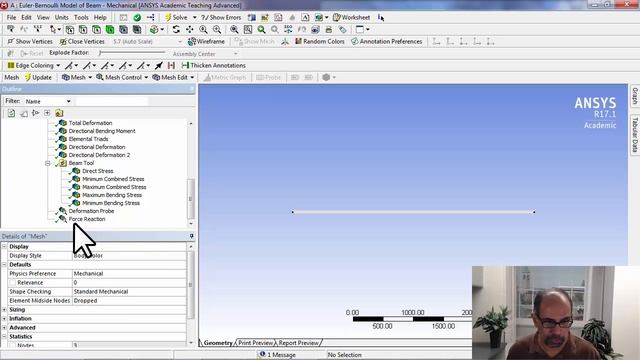Toggle Wireframe display mode
The image size is (640, 360).
tap(206, 42)
